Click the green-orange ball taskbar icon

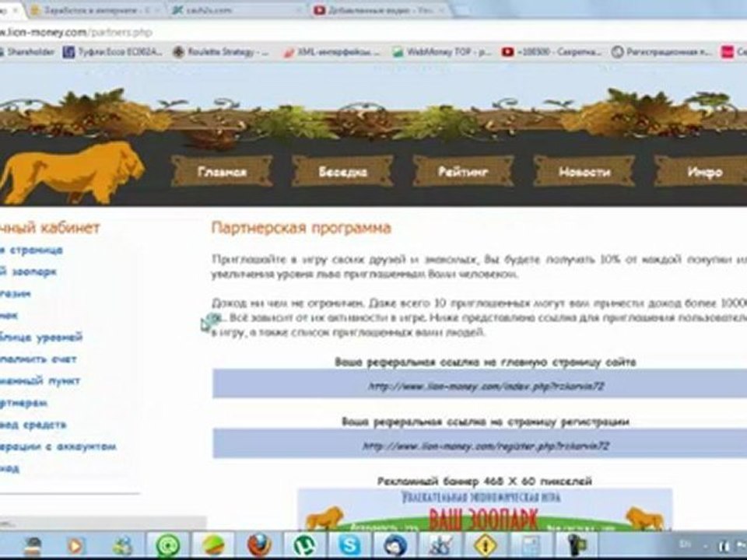(x=213, y=546)
